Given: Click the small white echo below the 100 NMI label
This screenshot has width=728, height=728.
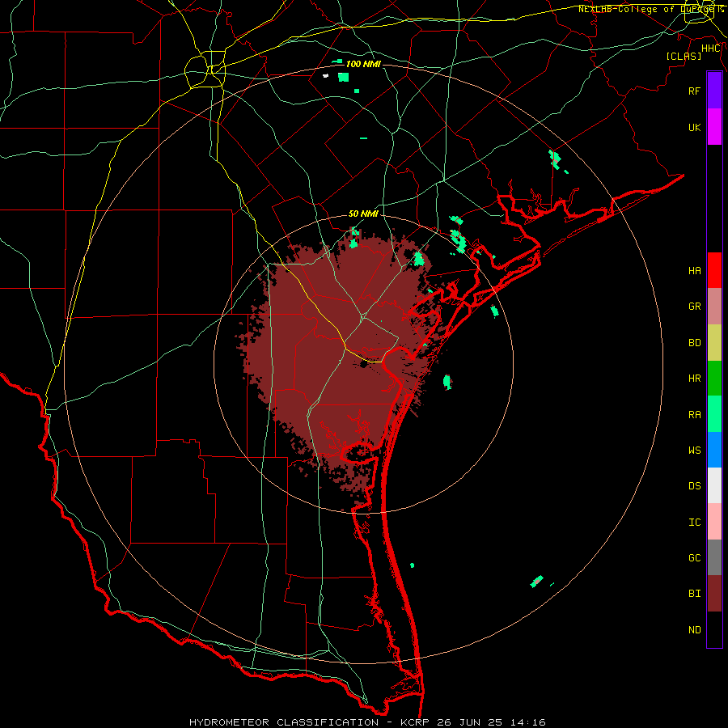Looking at the screenshot, I should click(325, 75).
